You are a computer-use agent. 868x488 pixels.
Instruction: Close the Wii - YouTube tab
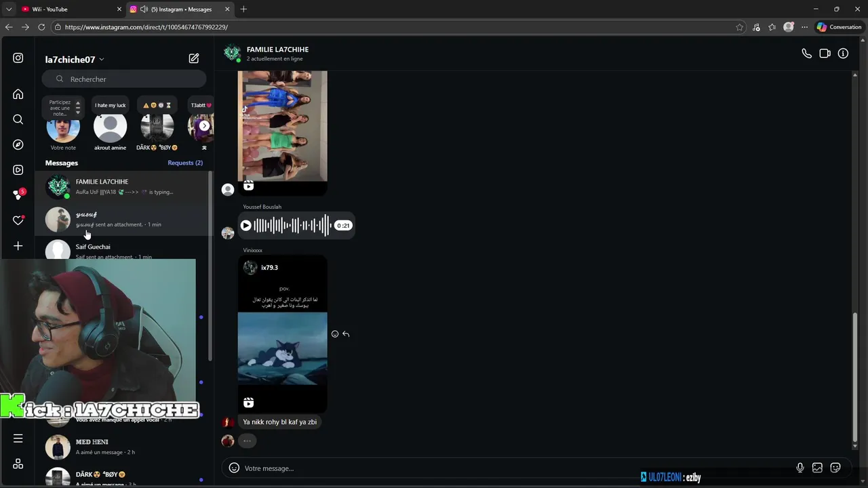[119, 9]
